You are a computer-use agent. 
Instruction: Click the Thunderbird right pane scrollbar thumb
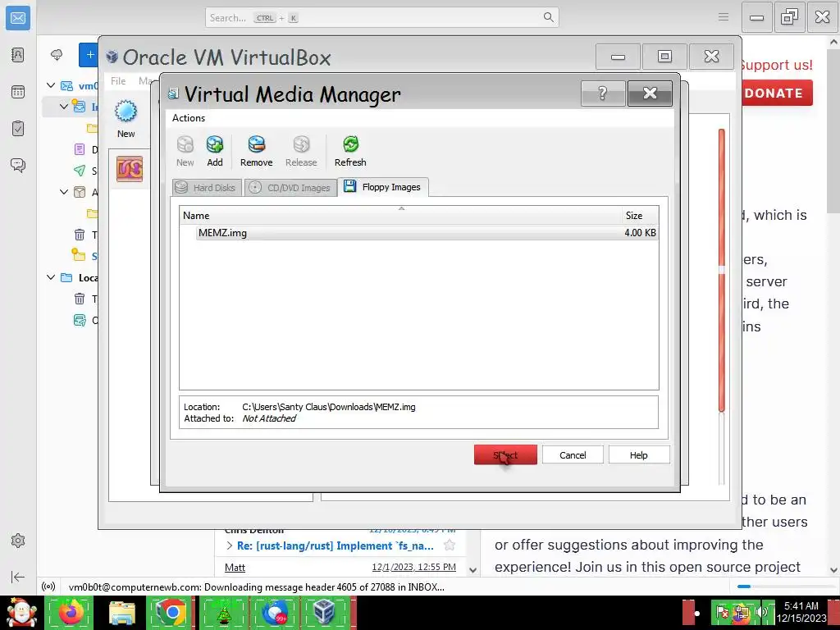[833, 131]
